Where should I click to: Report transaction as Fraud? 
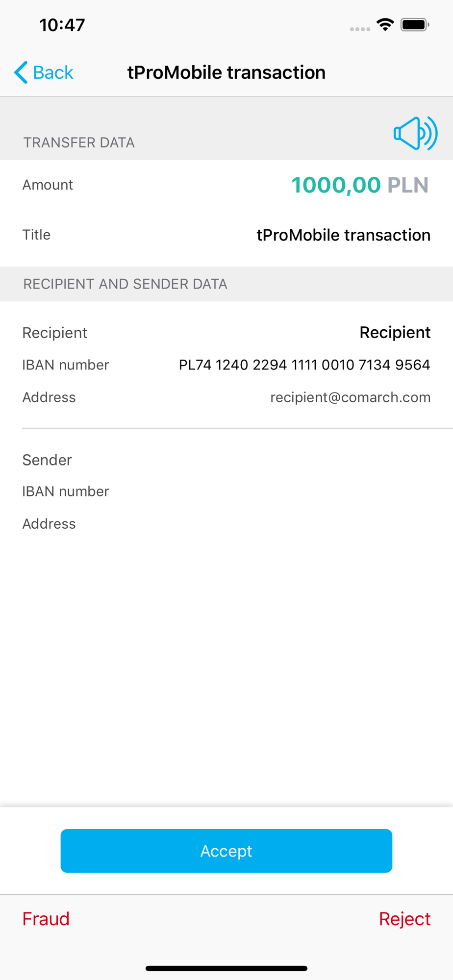46,919
